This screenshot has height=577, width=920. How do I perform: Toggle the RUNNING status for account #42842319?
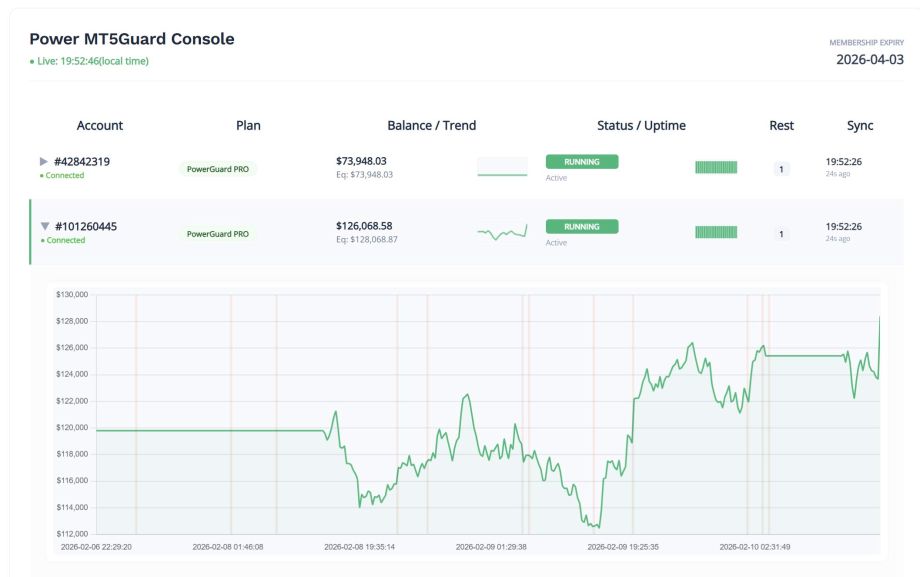point(581,160)
